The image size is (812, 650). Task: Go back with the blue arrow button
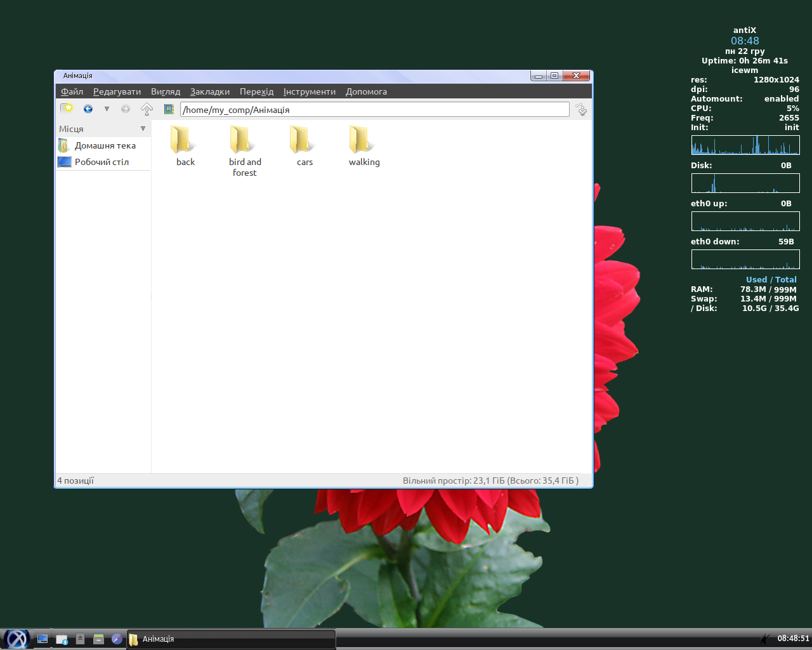coord(88,109)
